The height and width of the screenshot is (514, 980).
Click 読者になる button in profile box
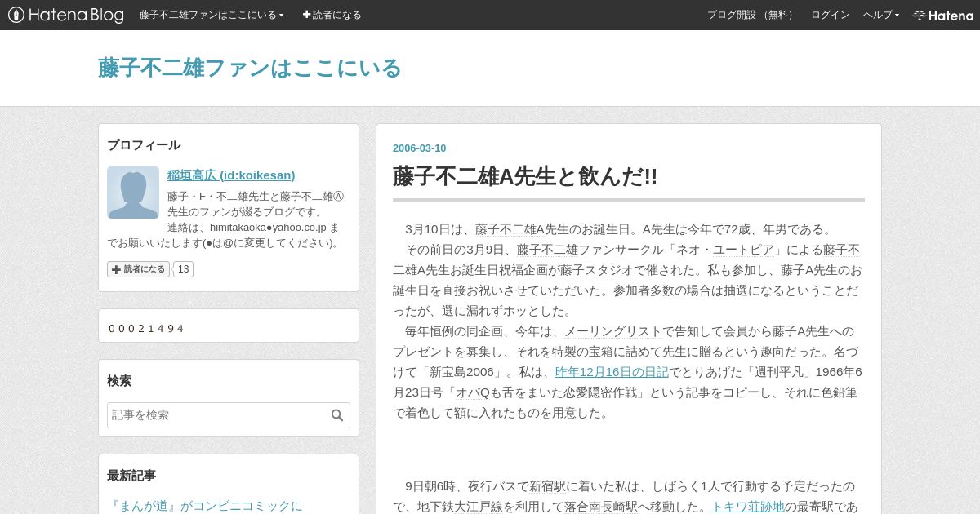pos(138,269)
